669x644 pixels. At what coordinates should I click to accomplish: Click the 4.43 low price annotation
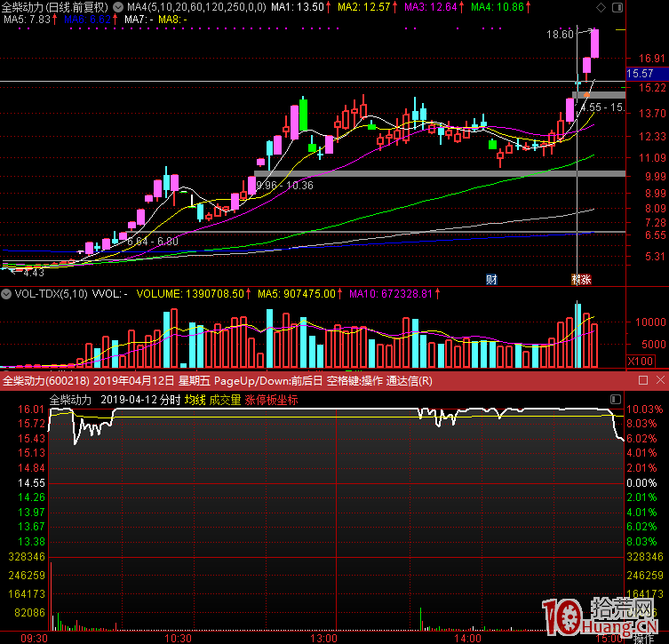click(x=34, y=272)
